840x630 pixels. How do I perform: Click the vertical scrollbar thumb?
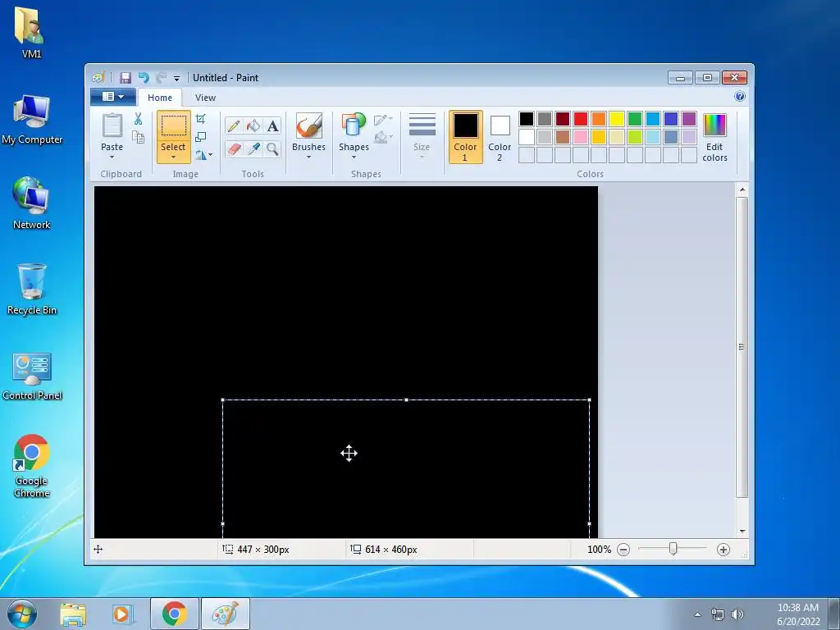pyautogui.click(x=742, y=347)
